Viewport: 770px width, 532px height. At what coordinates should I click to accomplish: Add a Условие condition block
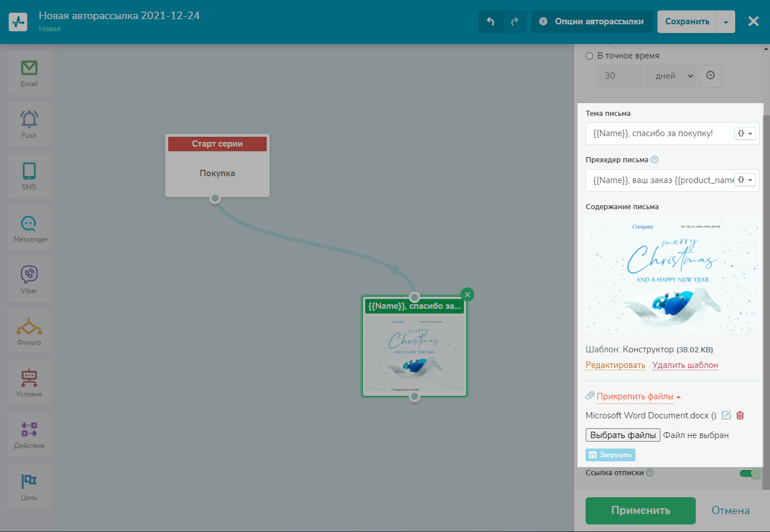(x=29, y=383)
